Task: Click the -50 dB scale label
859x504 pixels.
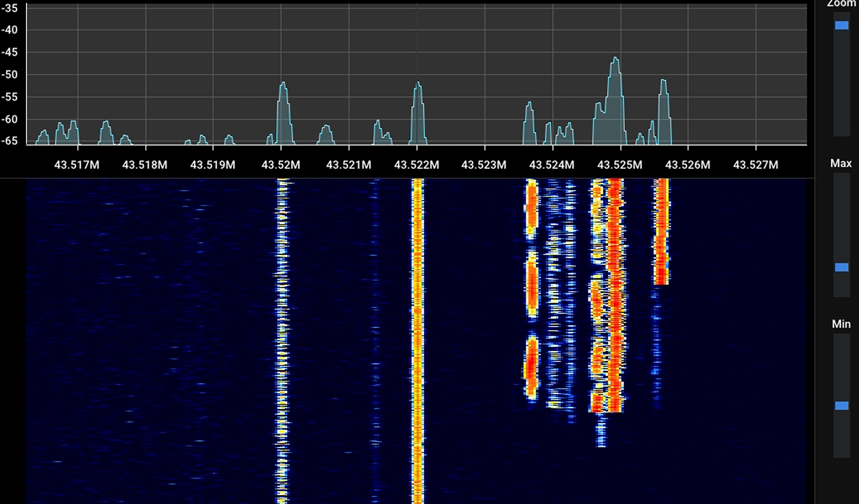Action: point(9,75)
